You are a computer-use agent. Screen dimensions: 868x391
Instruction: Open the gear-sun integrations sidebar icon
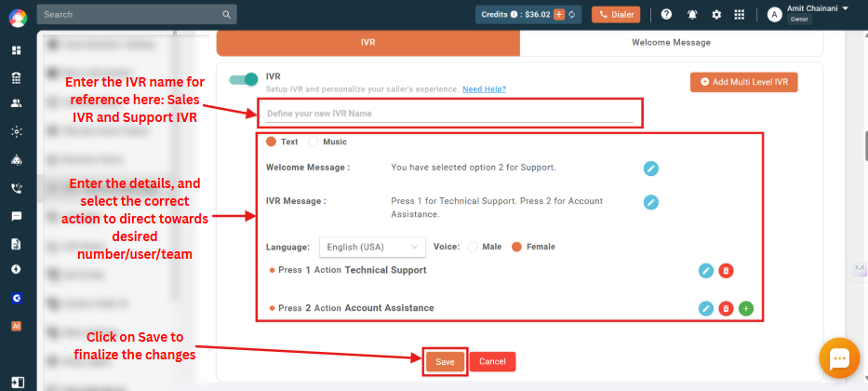(x=16, y=132)
